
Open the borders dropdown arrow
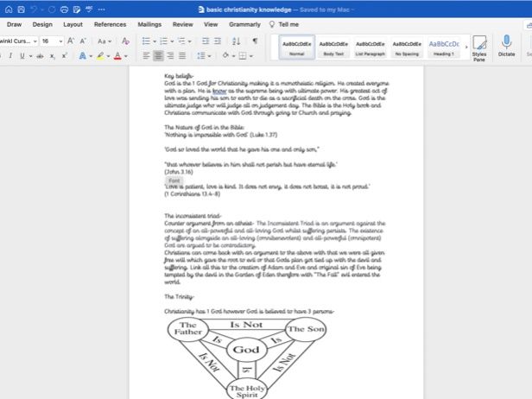(251, 56)
